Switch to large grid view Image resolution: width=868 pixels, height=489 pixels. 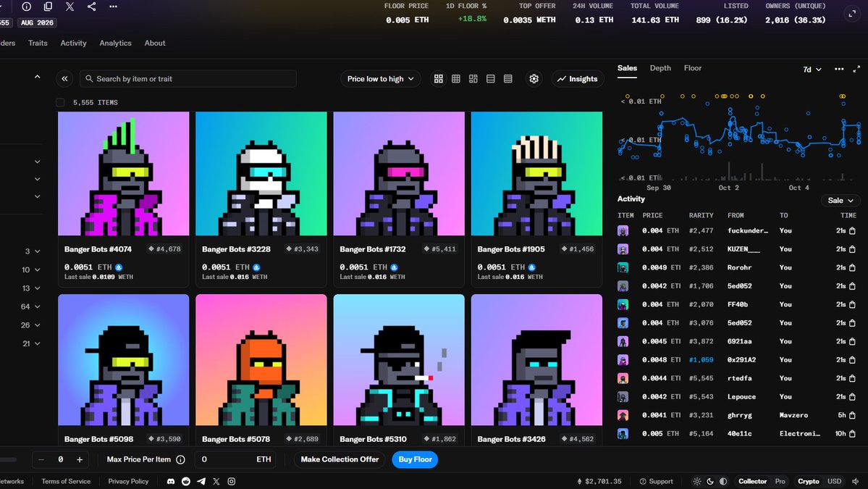pos(439,79)
